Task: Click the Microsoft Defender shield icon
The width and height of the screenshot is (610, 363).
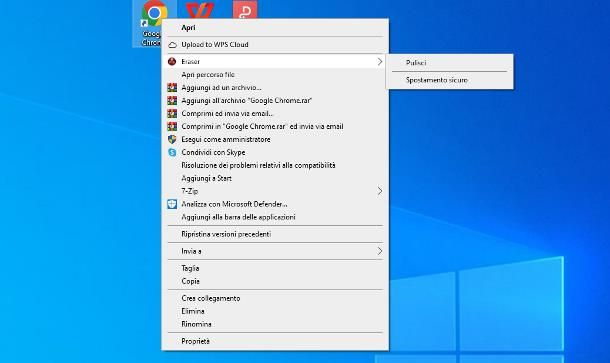Action: [x=172, y=204]
